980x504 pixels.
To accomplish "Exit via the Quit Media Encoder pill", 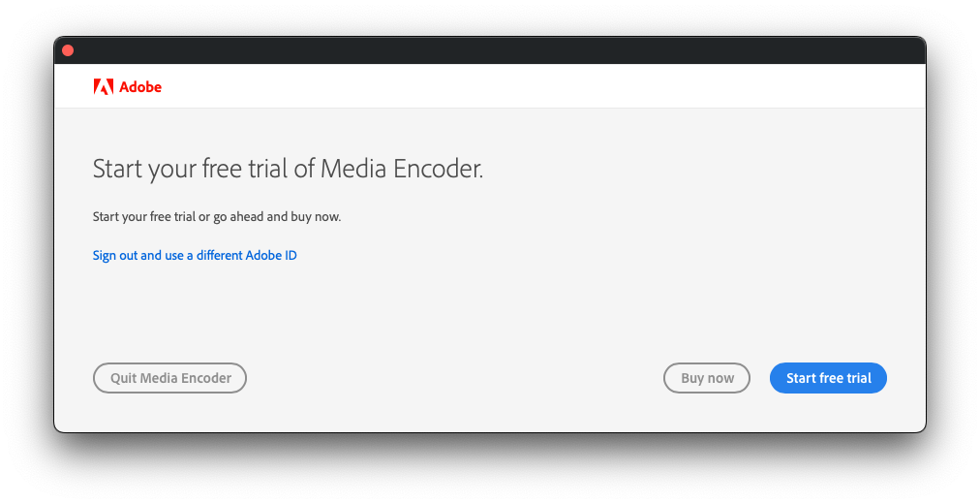I will pyautogui.click(x=170, y=378).
